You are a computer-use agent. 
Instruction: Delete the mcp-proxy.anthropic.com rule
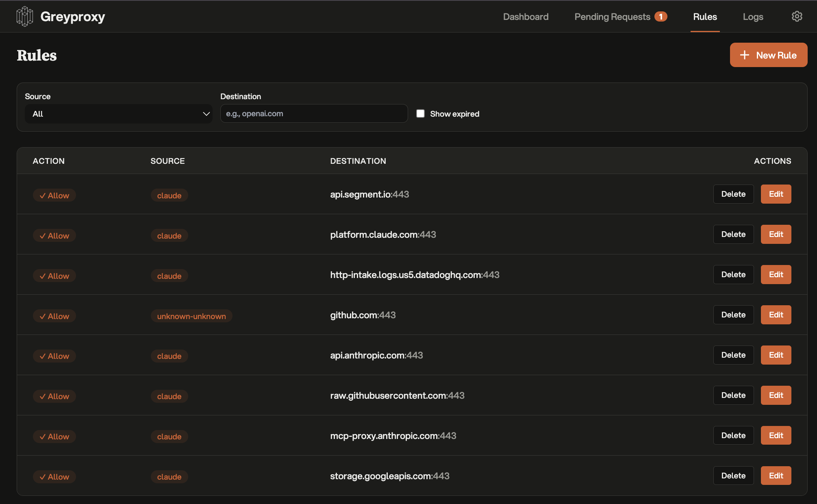(733, 436)
